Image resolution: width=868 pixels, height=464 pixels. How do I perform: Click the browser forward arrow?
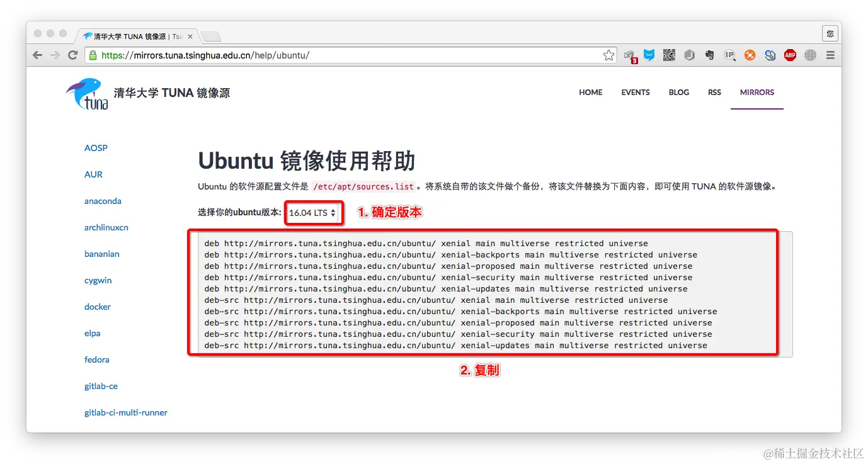click(x=55, y=55)
